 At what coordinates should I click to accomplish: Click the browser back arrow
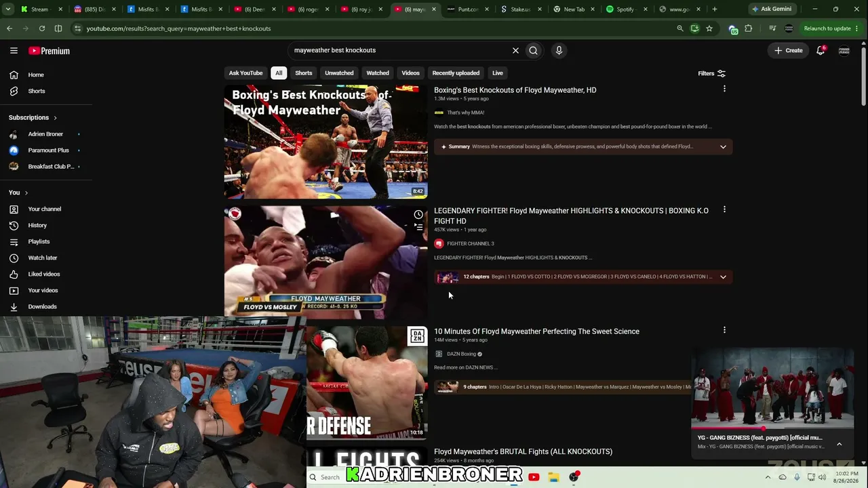click(x=9, y=28)
